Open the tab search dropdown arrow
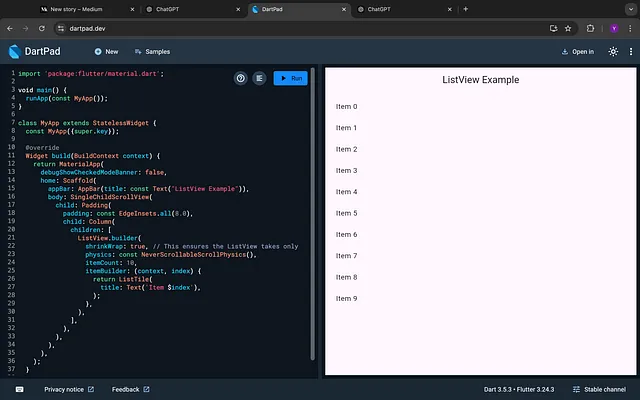This screenshot has height=400, width=640. click(x=631, y=9)
